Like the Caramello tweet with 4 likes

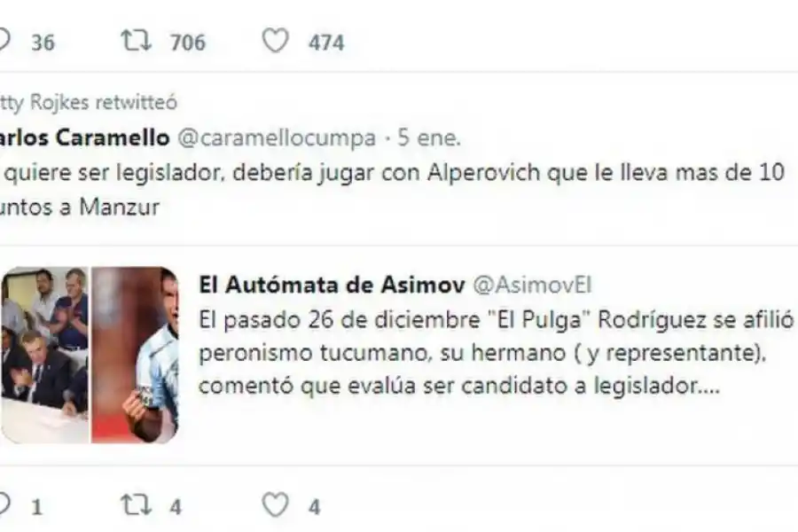coord(276,505)
